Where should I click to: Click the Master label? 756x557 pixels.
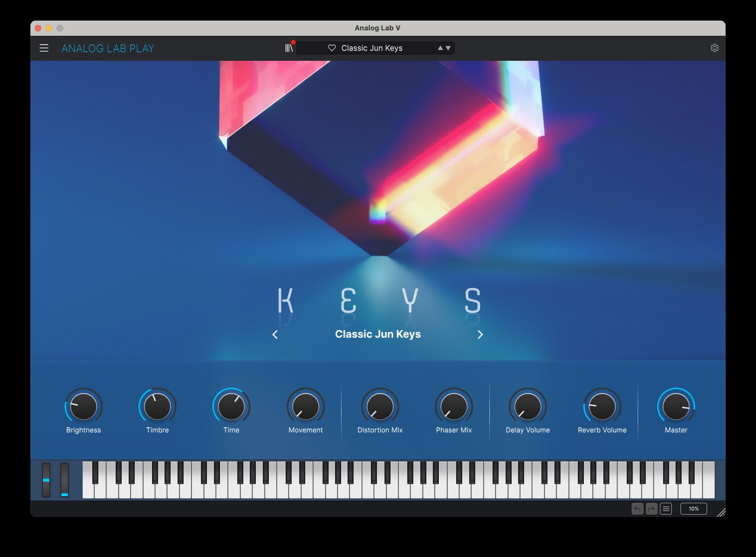[x=676, y=430]
